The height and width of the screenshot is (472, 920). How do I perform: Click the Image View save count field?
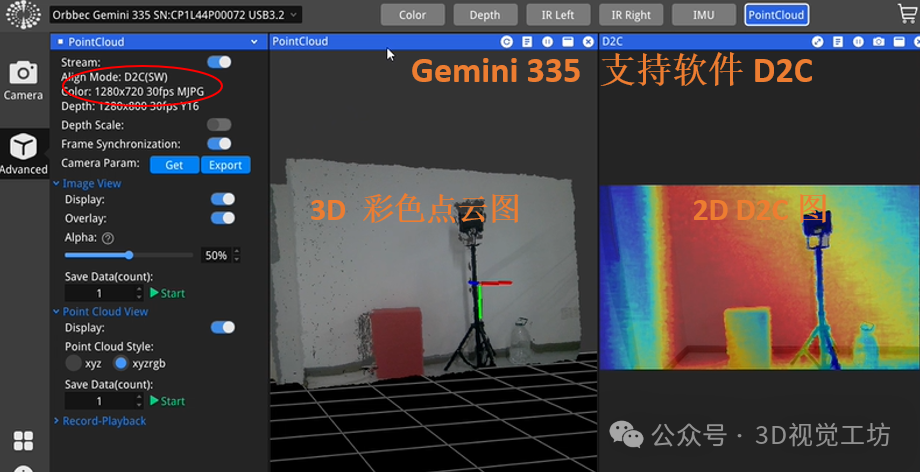coord(100,293)
